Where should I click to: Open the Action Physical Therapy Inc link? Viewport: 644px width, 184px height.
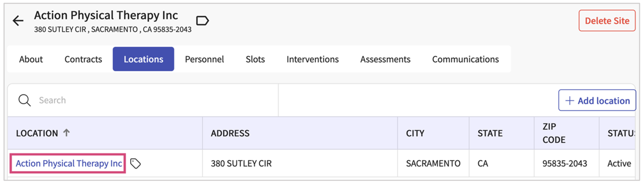pyautogui.click(x=69, y=164)
